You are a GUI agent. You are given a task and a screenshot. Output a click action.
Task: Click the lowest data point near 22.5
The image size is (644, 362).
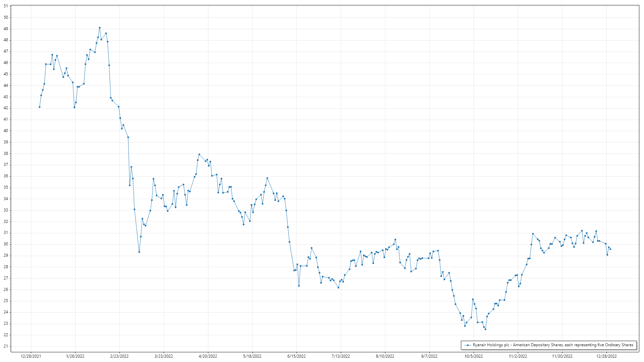(485, 329)
